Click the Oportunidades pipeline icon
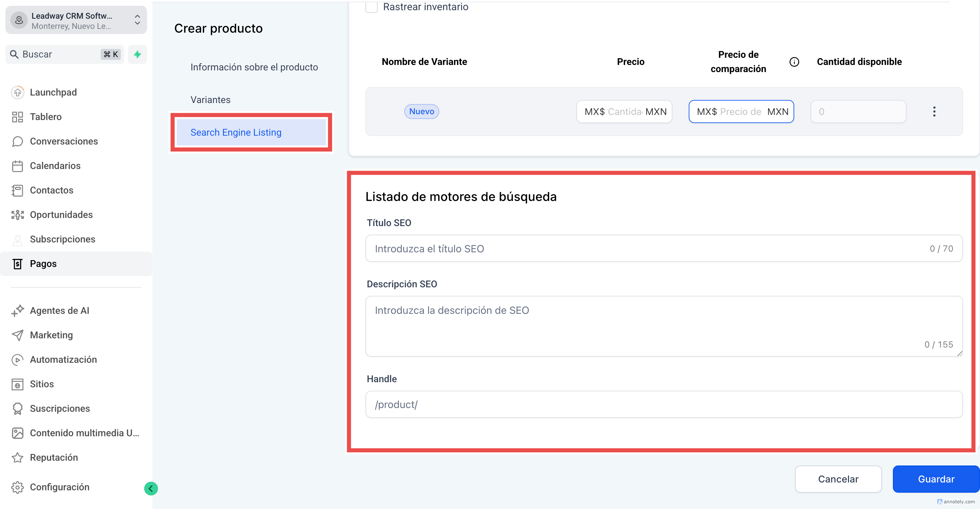 tap(17, 215)
